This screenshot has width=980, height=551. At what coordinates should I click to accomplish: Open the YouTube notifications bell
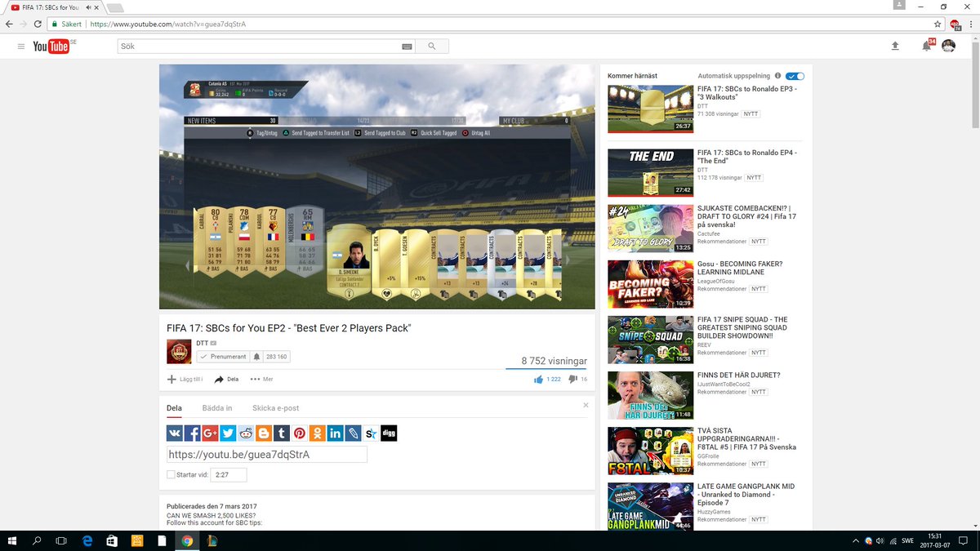point(926,47)
